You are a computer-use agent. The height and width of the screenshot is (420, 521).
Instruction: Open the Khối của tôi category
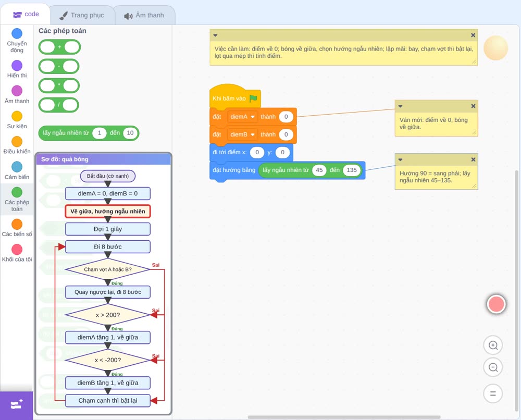click(17, 253)
